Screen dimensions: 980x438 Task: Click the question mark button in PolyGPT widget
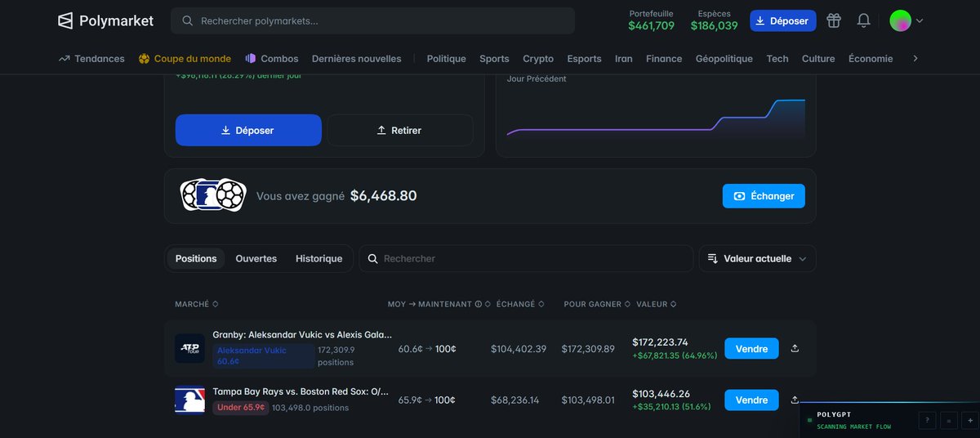927,420
